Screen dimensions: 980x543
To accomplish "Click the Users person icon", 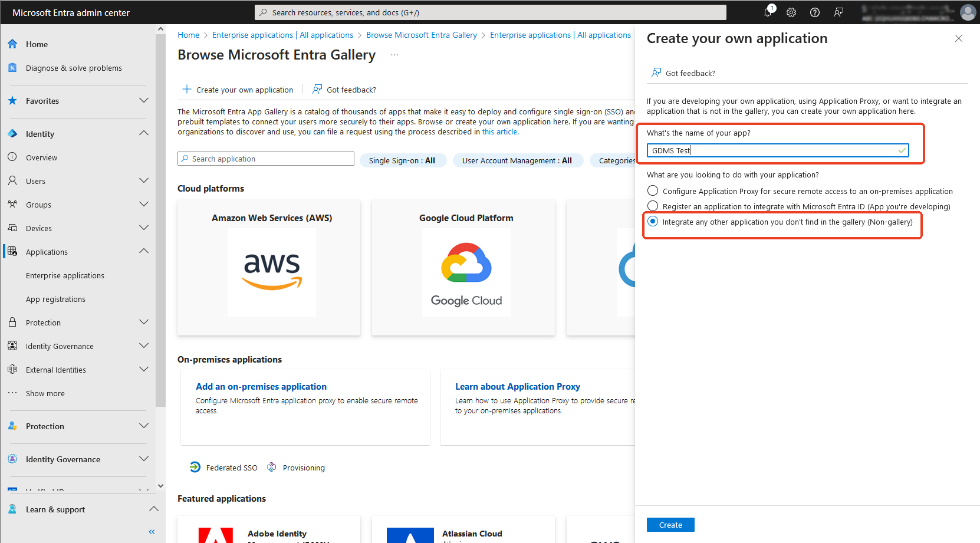I will 12,181.
